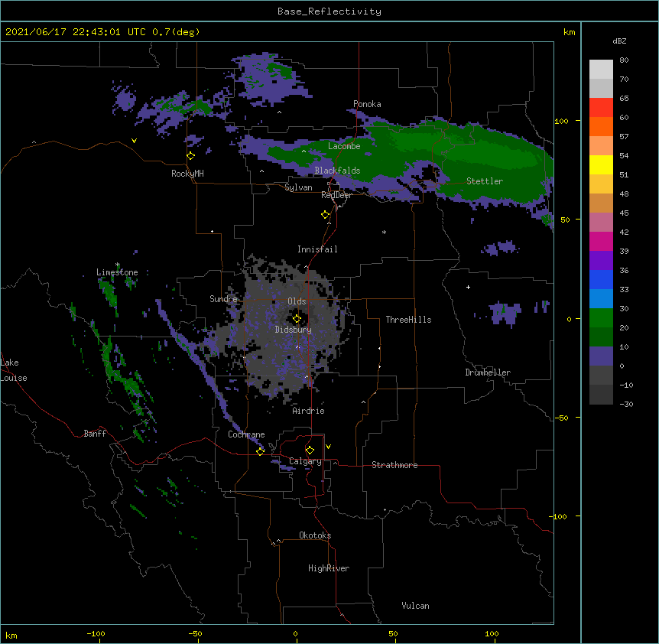The height and width of the screenshot is (644, 659).
Task: Click the HighRiver city label
Action: pos(329,568)
